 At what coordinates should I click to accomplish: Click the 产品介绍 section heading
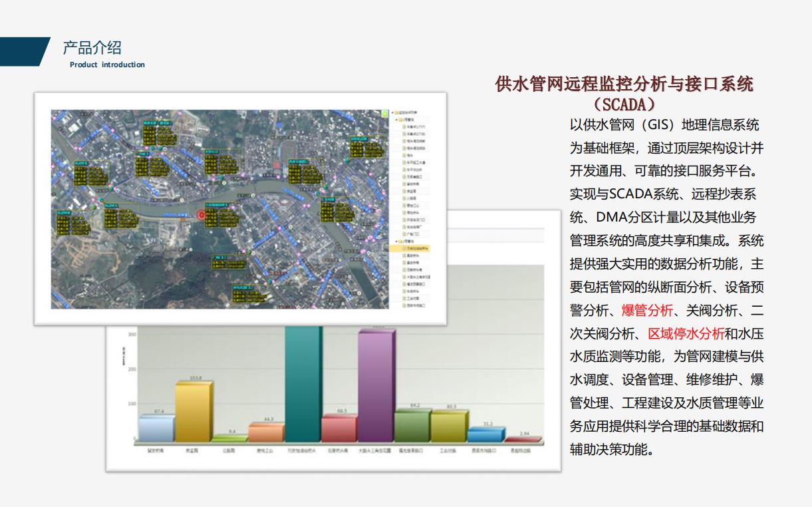pyautogui.click(x=92, y=48)
